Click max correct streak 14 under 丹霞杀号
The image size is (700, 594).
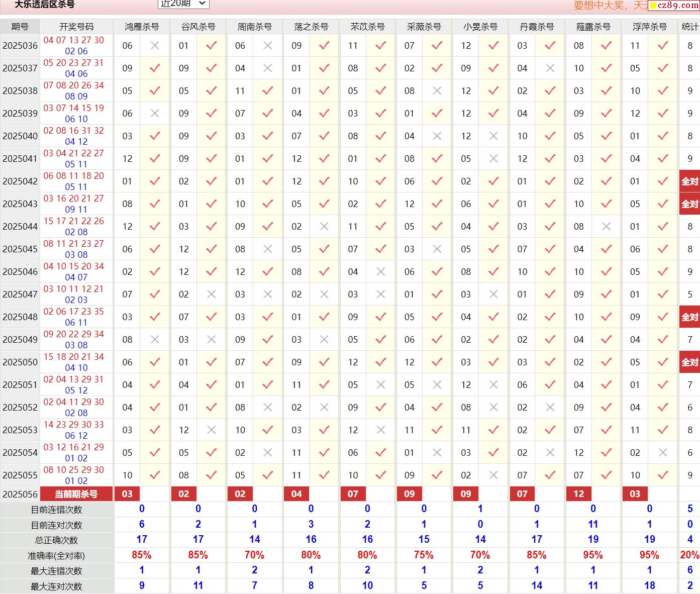point(537,585)
